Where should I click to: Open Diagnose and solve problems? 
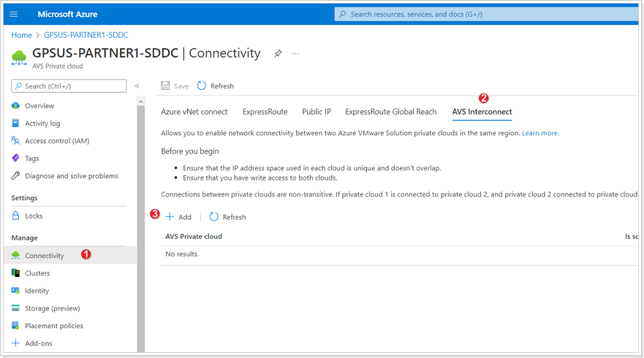72,176
